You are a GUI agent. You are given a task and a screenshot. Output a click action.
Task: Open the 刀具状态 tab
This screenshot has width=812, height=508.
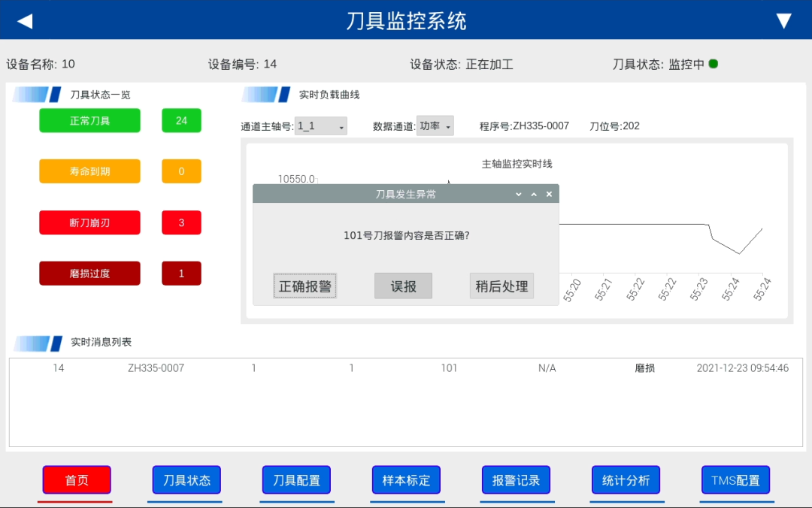pos(186,480)
